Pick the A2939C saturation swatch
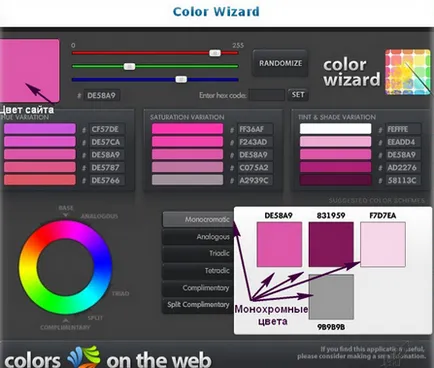434x368 pixels. pyautogui.click(x=187, y=180)
